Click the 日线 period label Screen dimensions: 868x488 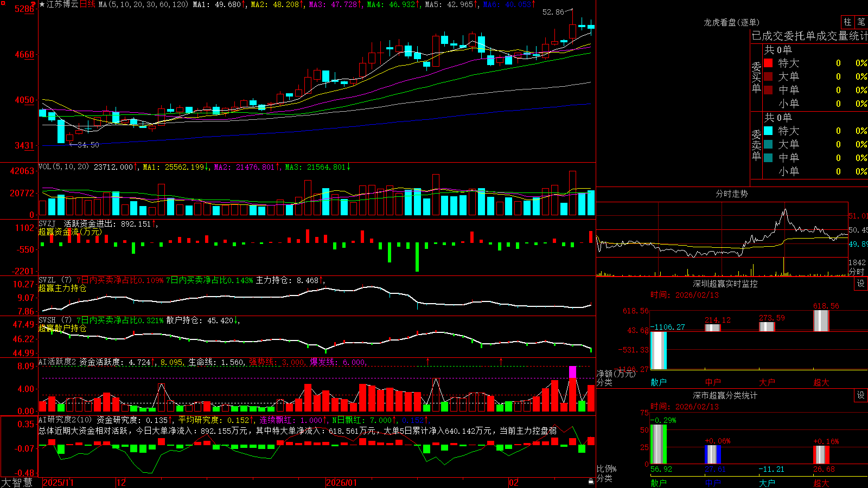pyautogui.click(x=87, y=4)
